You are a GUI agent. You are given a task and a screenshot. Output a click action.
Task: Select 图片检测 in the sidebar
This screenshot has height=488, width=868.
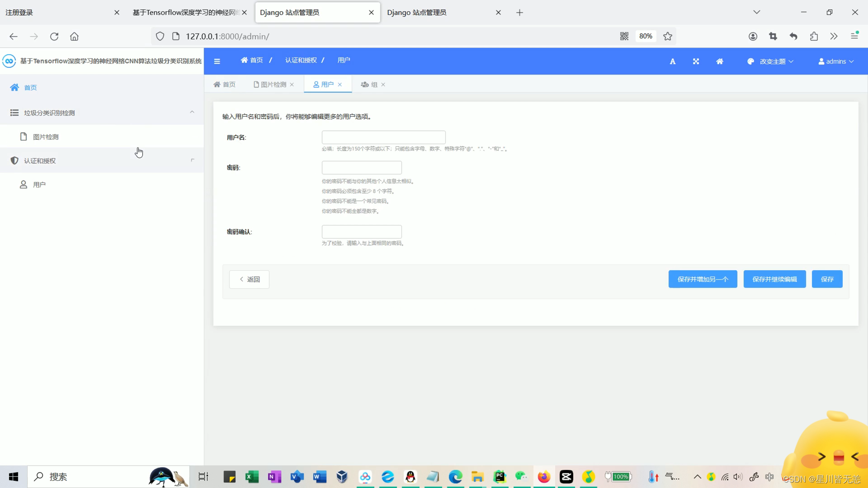point(46,137)
